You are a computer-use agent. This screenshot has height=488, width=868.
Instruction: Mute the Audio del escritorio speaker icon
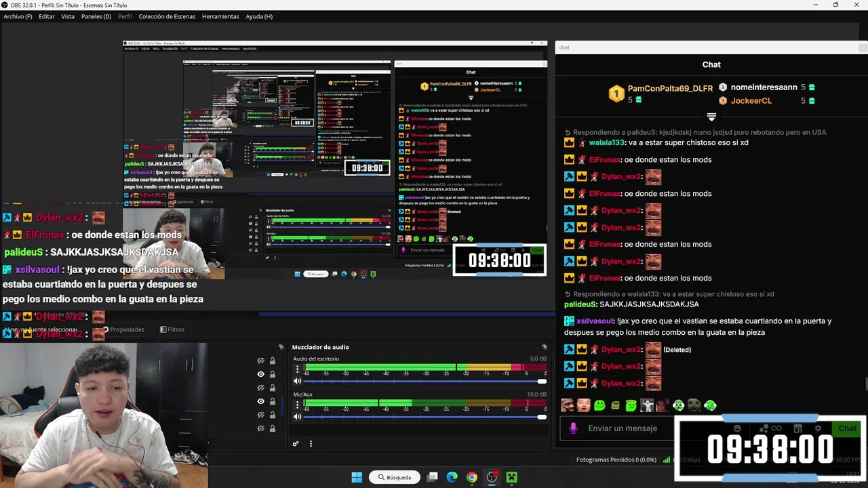297,382
